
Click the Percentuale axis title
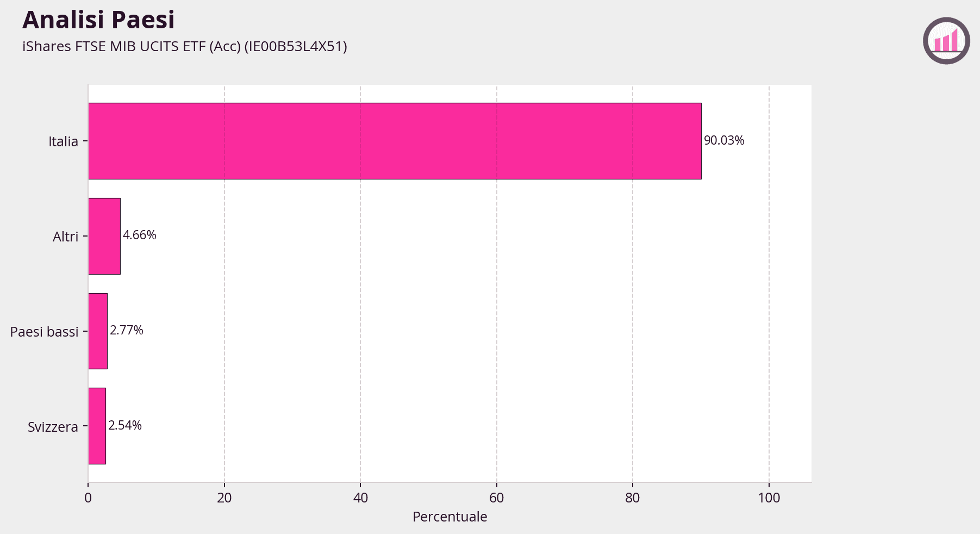click(450, 517)
